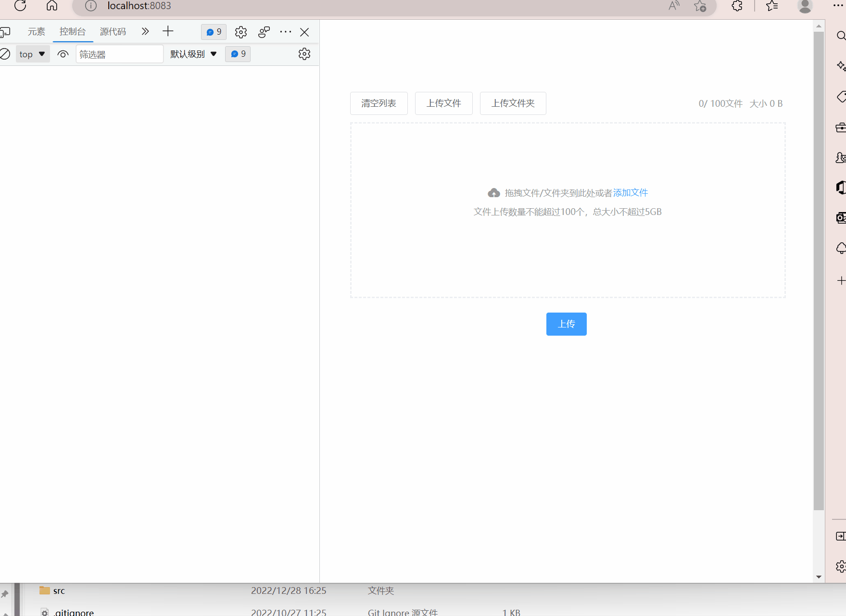This screenshot has width=846, height=616.
Task: Add this page to favorites star icon
Action: pyautogui.click(x=700, y=6)
